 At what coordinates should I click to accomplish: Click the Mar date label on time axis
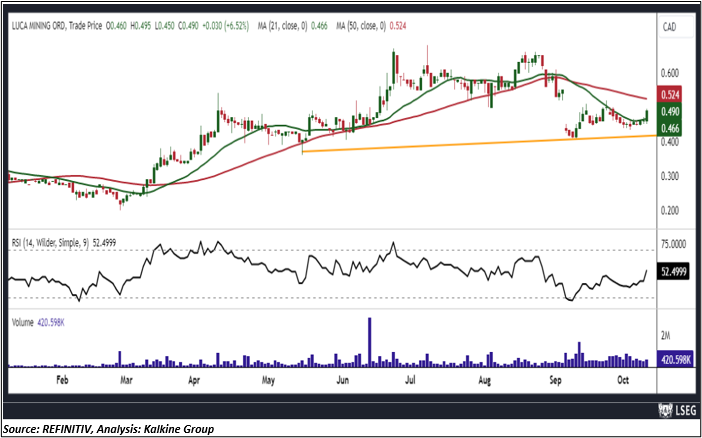pyautogui.click(x=126, y=381)
